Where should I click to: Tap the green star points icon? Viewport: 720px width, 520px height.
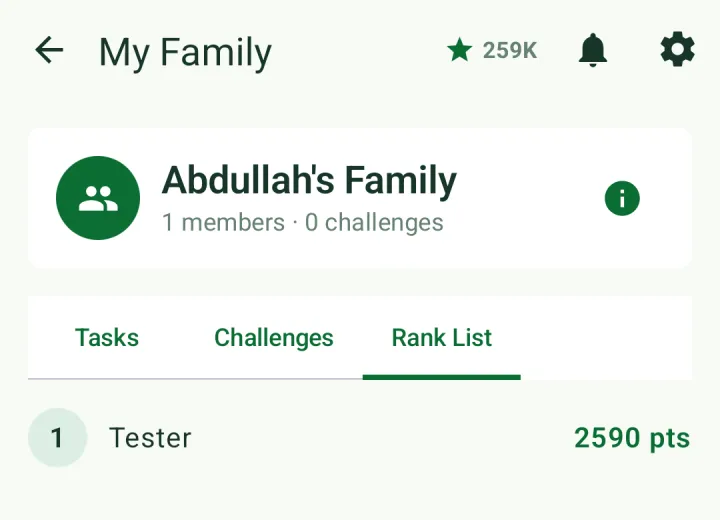pyautogui.click(x=459, y=50)
